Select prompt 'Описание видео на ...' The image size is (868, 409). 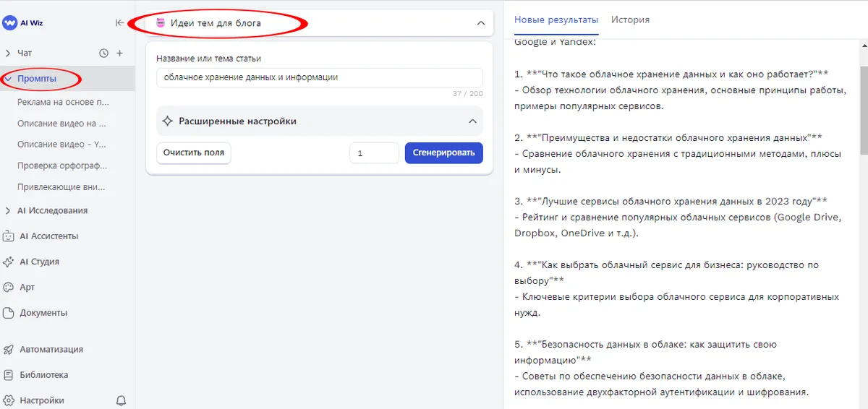tap(62, 124)
